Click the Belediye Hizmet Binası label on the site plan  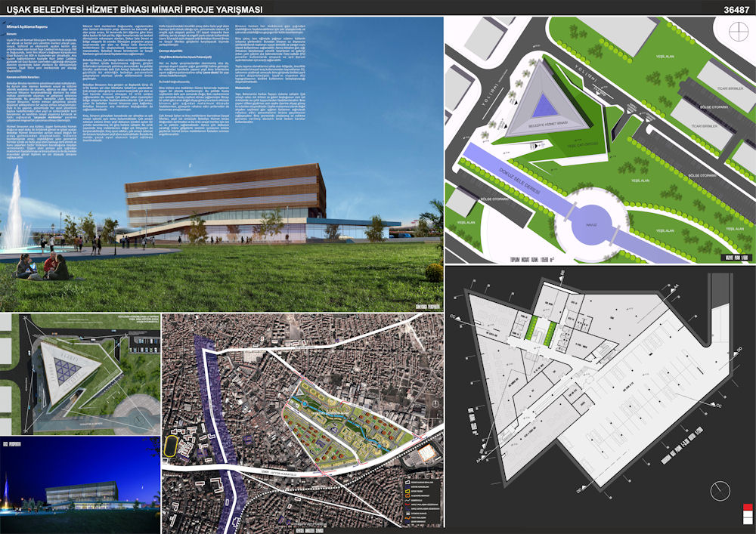point(549,125)
